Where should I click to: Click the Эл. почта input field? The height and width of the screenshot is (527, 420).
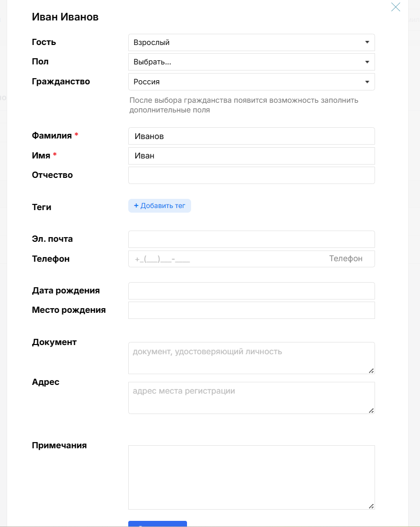click(251, 239)
